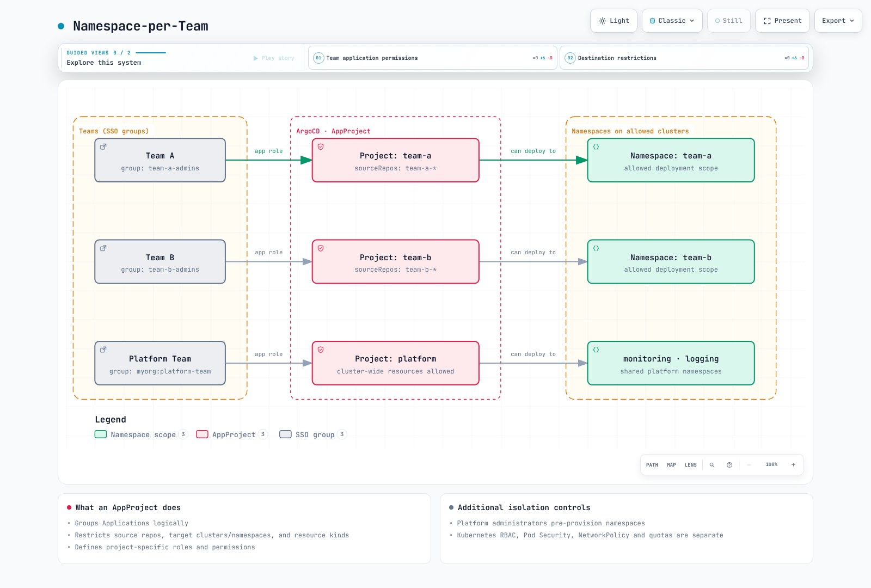Screen dimensions: 871x588
Task: Zoom in with the plus button
Action: (x=794, y=465)
